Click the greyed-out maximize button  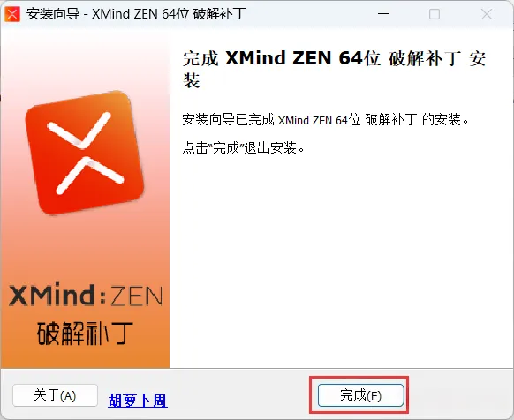[x=435, y=14]
